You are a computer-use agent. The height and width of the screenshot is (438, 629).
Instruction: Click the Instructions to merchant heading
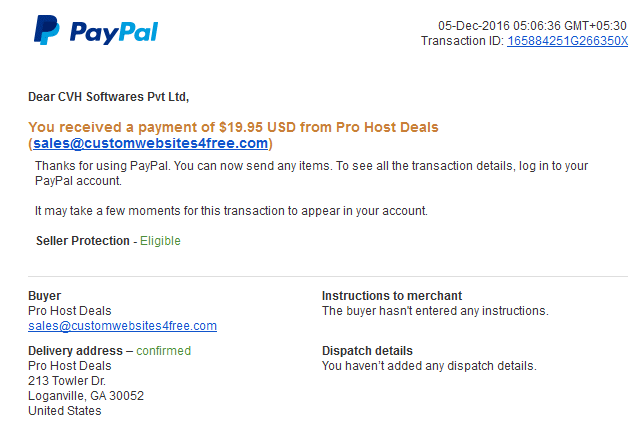392,296
